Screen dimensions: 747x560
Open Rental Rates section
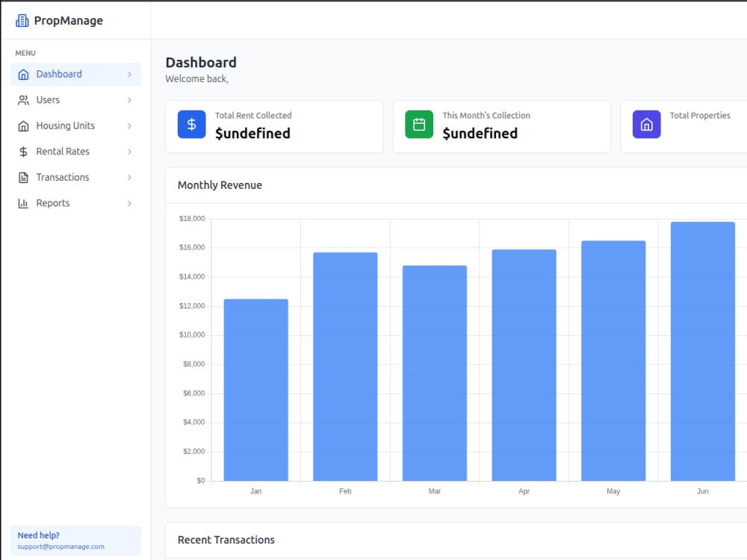click(75, 152)
